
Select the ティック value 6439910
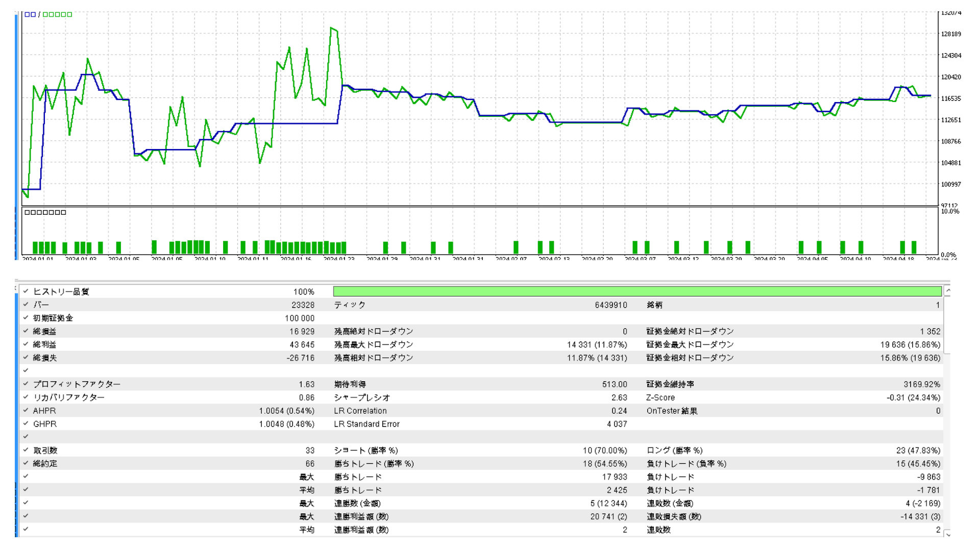(x=611, y=305)
